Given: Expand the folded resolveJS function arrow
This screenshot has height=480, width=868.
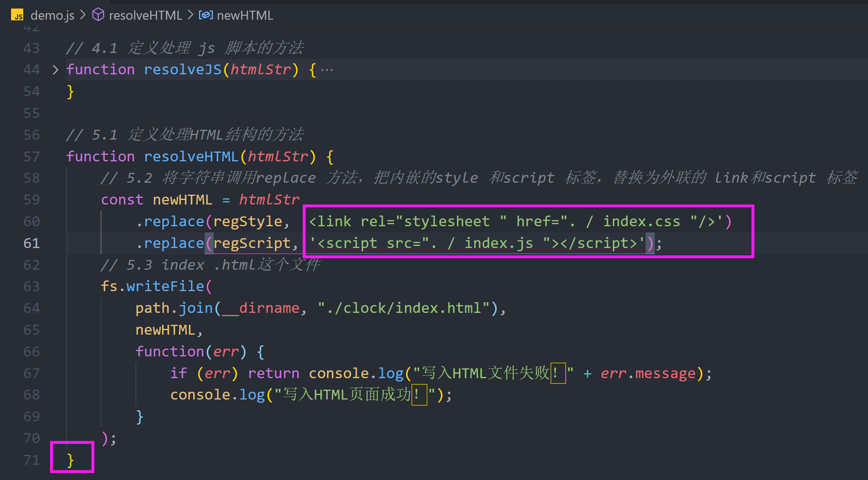Looking at the screenshot, I should (x=55, y=69).
